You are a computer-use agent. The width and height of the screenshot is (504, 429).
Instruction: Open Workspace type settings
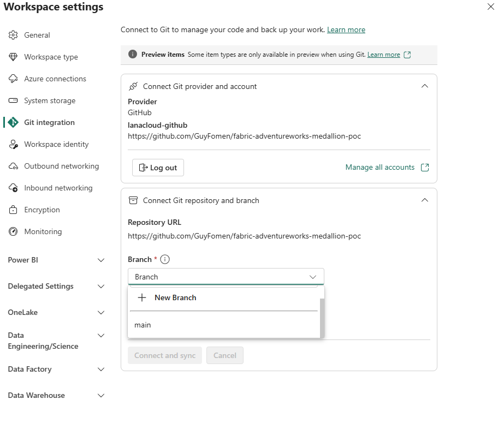51,57
